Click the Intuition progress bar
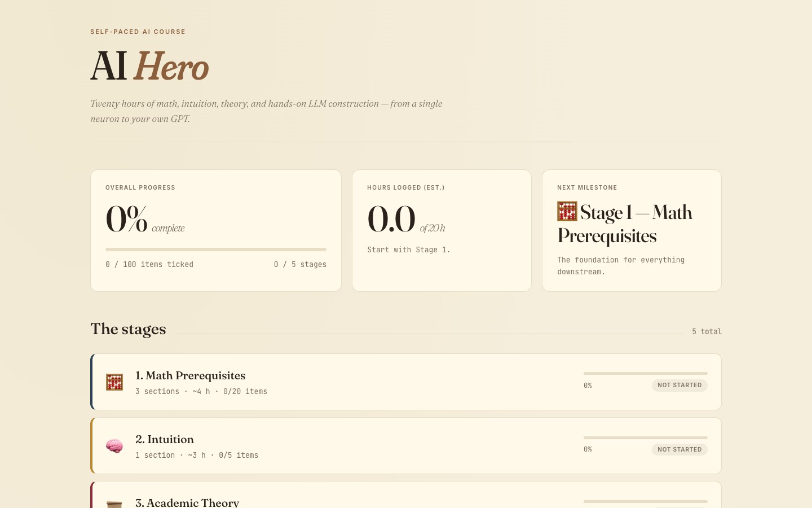 (646, 437)
